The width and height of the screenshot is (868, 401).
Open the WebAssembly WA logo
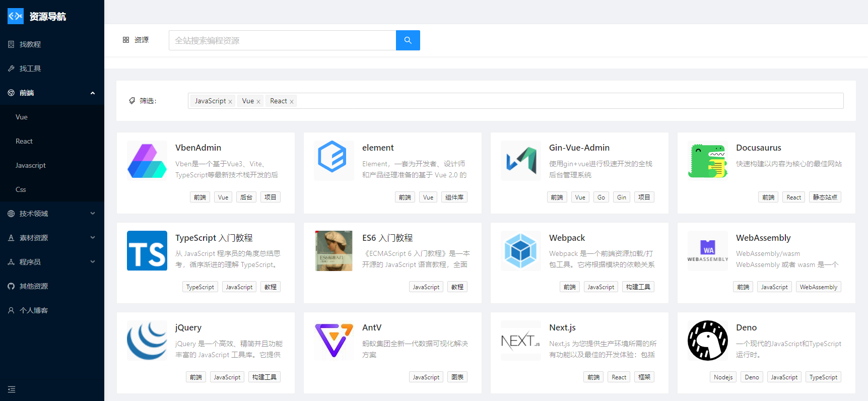708,251
